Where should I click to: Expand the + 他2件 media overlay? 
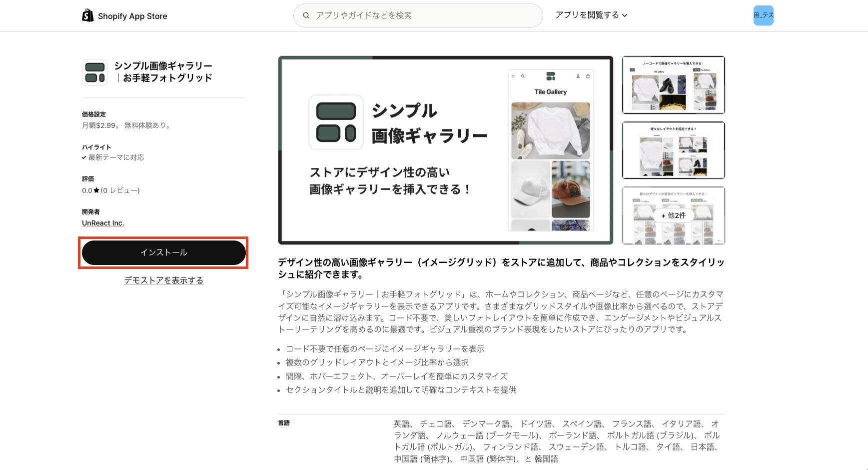(673, 215)
